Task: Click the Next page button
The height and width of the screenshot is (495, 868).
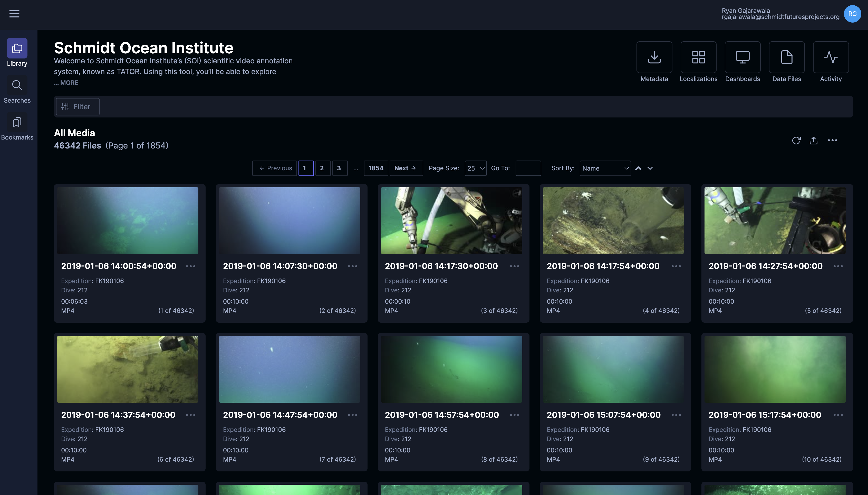Action: [x=406, y=168]
